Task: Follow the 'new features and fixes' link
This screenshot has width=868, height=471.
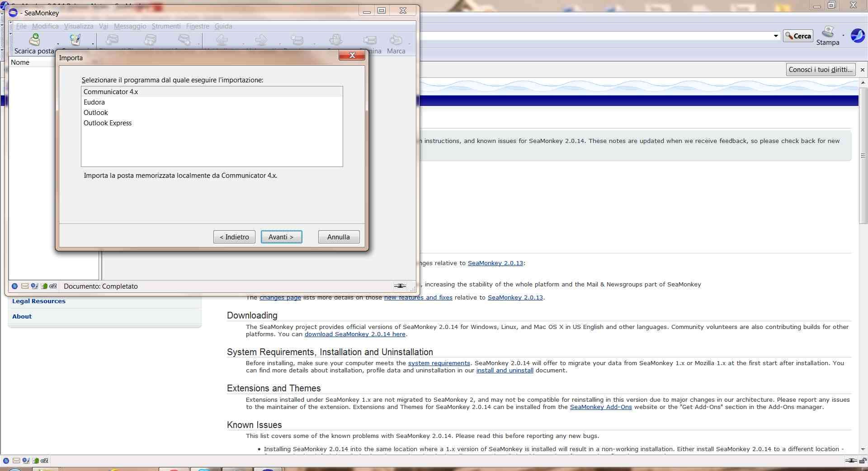Action: [x=418, y=298]
